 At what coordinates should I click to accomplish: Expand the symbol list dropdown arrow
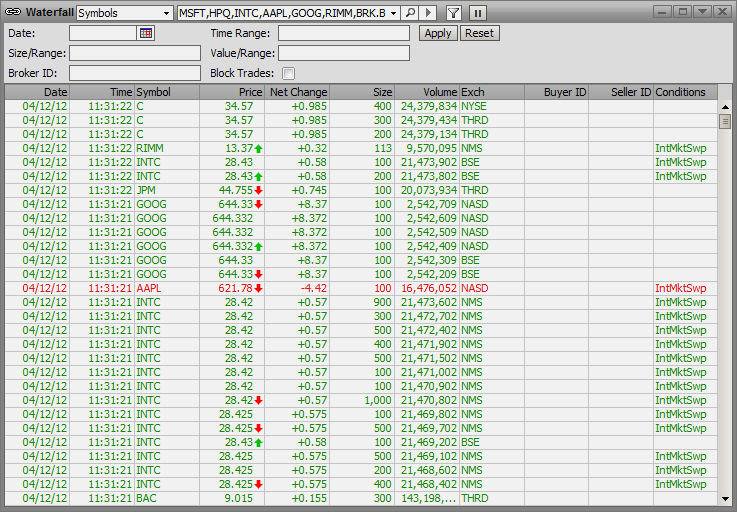[x=393, y=13]
